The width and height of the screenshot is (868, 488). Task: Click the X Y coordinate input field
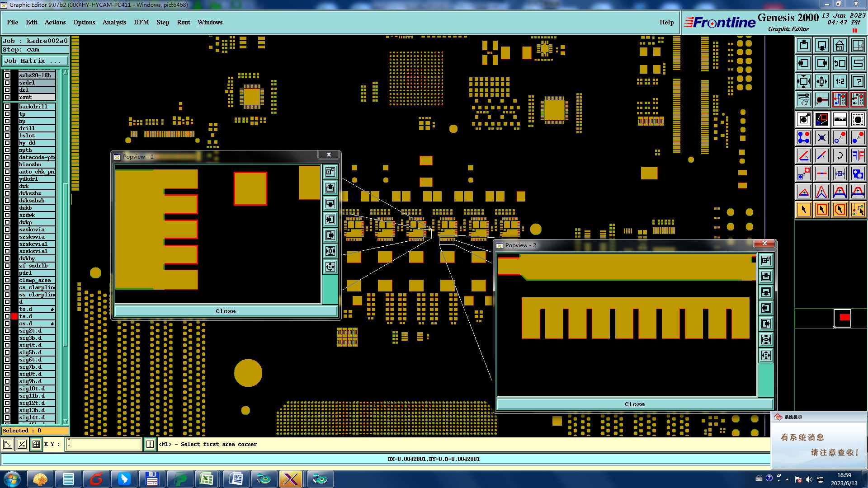click(104, 444)
